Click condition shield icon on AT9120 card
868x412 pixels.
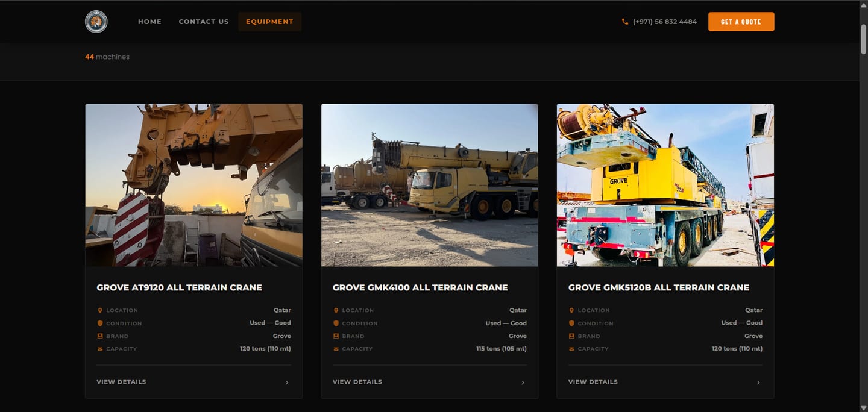click(100, 323)
